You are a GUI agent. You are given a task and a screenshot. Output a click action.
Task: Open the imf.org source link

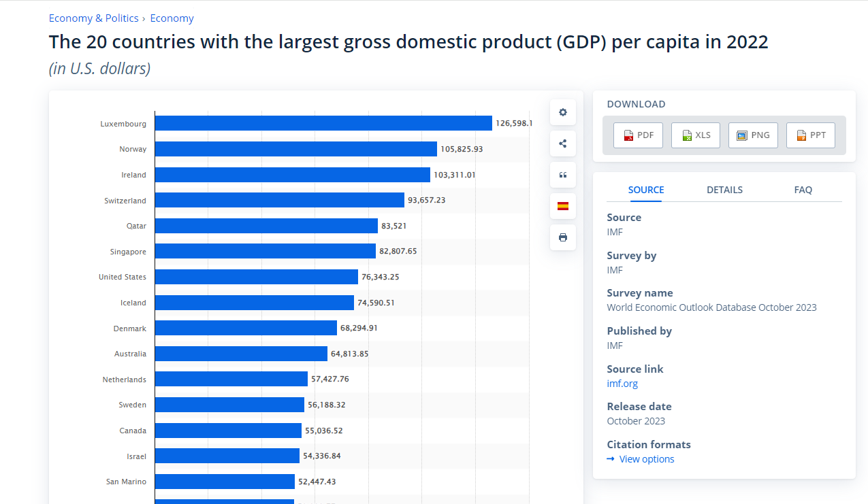tap(622, 384)
